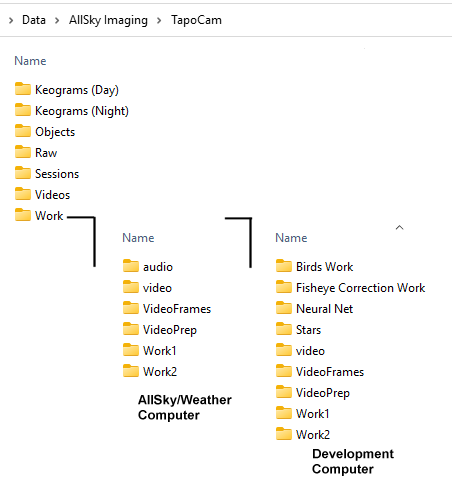Navigate to Data in the breadcrumb
This screenshot has width=452, height=481.
pyautogui.click(x=34, y=20)
